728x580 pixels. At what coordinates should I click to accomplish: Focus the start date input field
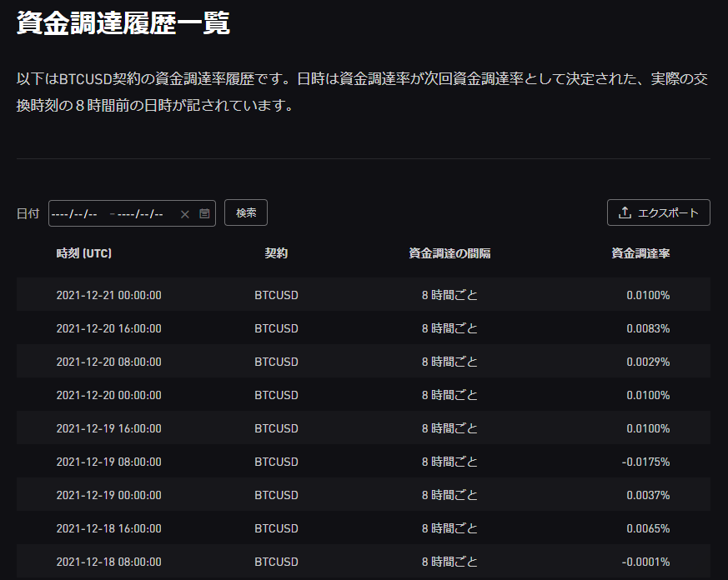coord(75,214)
